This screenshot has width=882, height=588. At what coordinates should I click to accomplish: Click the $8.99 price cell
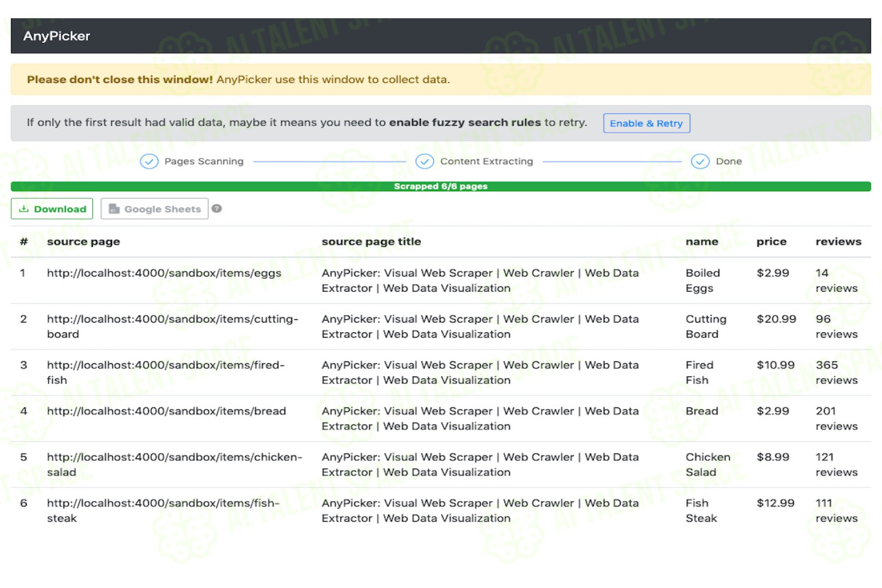773,457
